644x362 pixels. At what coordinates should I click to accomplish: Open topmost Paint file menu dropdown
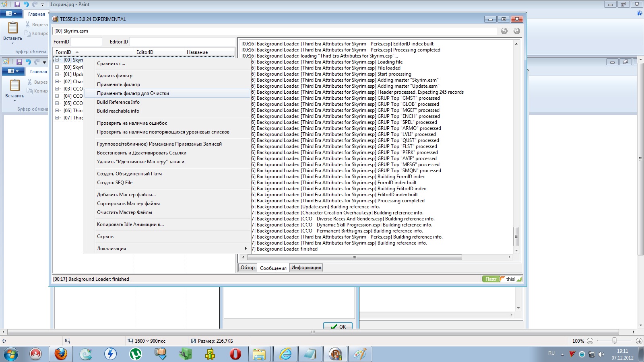[x=11, y=14]
